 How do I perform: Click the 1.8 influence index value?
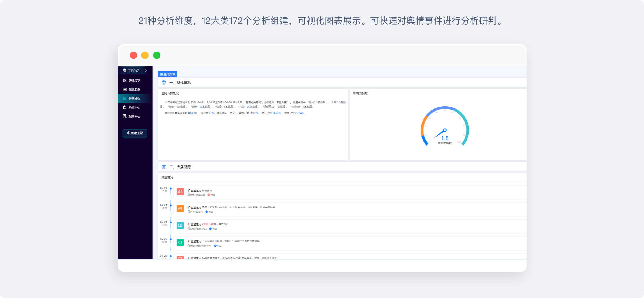(445, 138)
